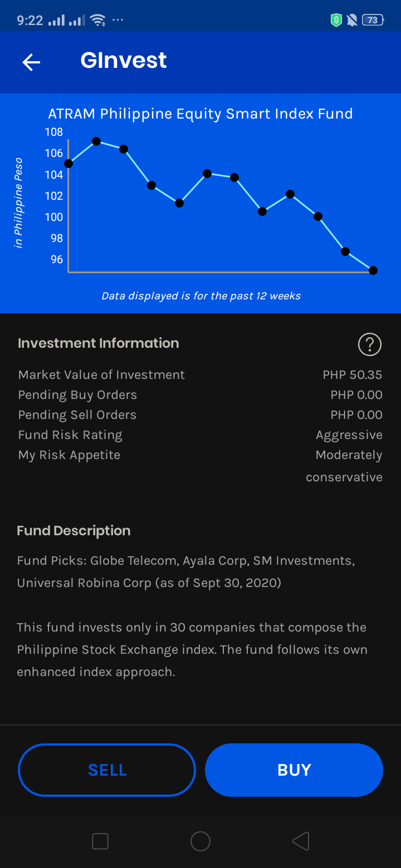The width and height of the screenshot is (401, 868).
Task: Tap the battery indicator showing 73
Action: (373, 21)
